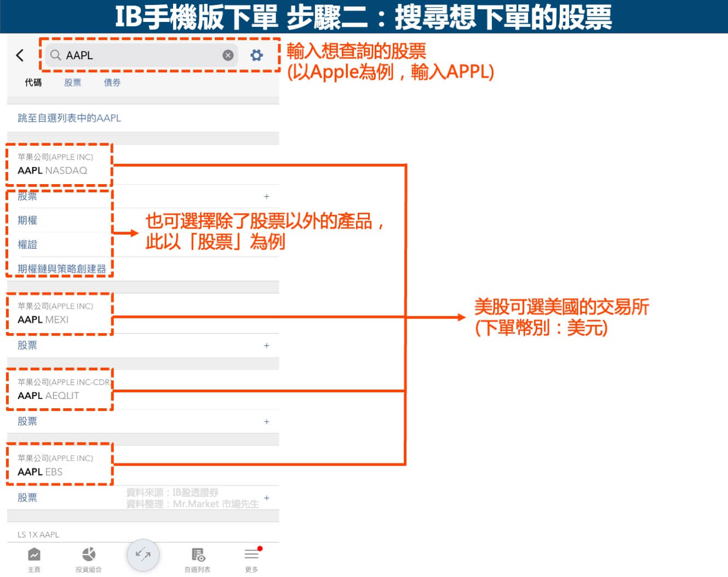
Task: Open search settings gear icon
Action: 256,55
